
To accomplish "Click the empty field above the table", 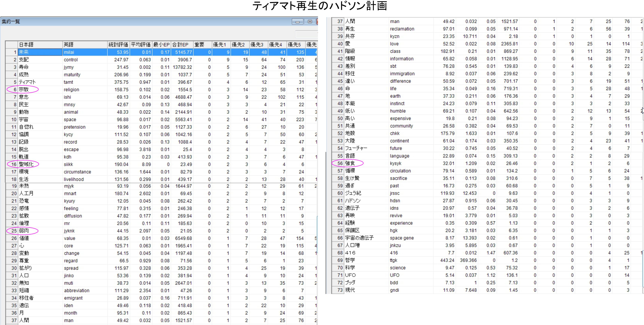I will (307, 34).
